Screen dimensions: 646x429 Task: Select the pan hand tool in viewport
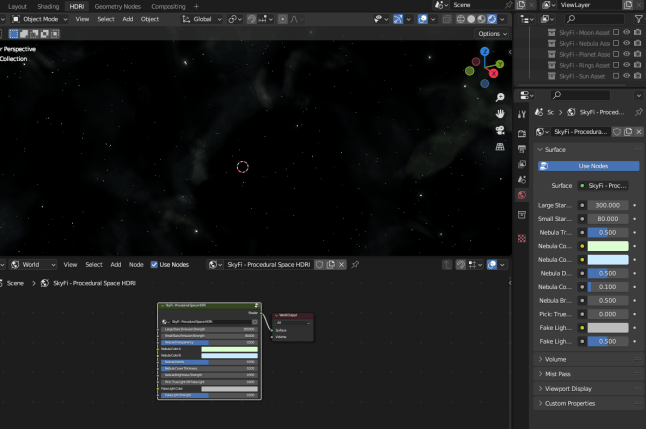click(500, 113)
